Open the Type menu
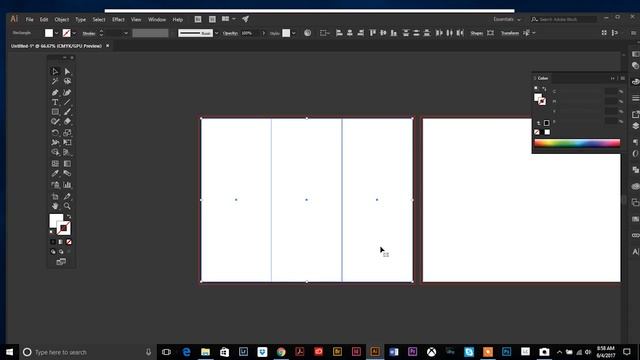640x360 pixels. point(80,19)
